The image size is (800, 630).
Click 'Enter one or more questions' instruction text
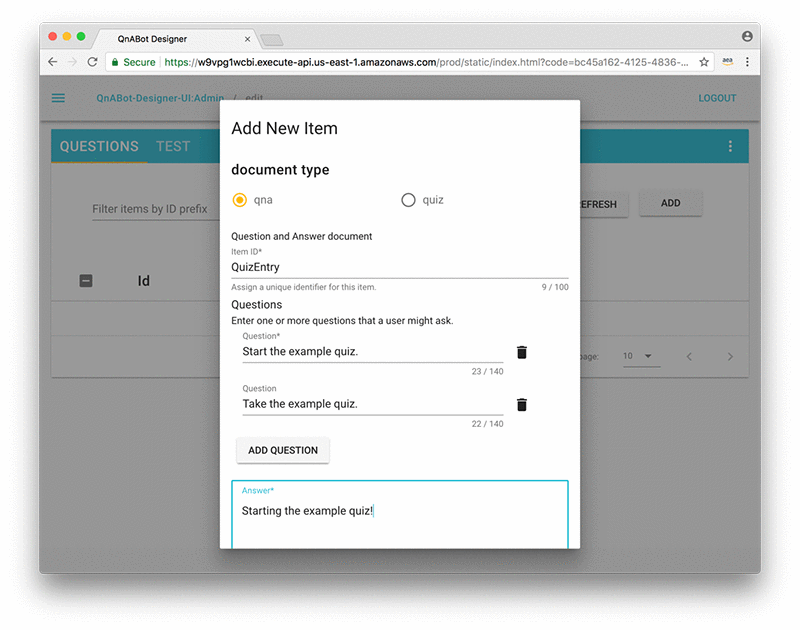[x=342, y=321]
